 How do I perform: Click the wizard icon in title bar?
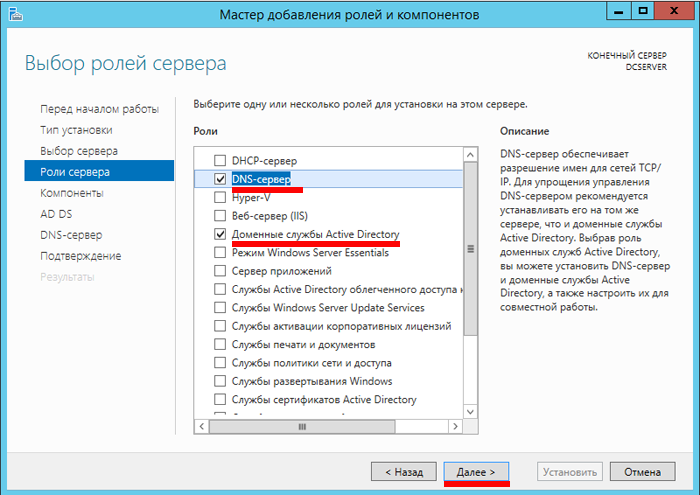[x=16, y=14]
